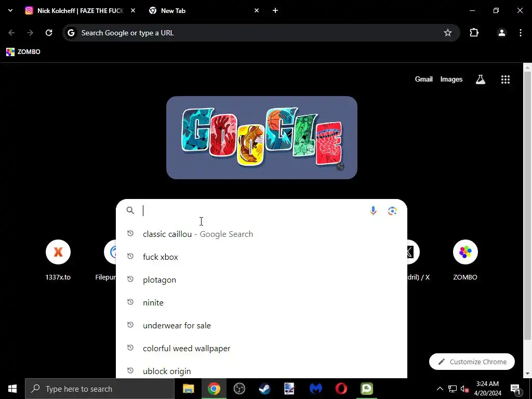The height and width of the screenshot is (399, 532).
Task: Select the classic caillou suggestion
Action: click(261, 234)
